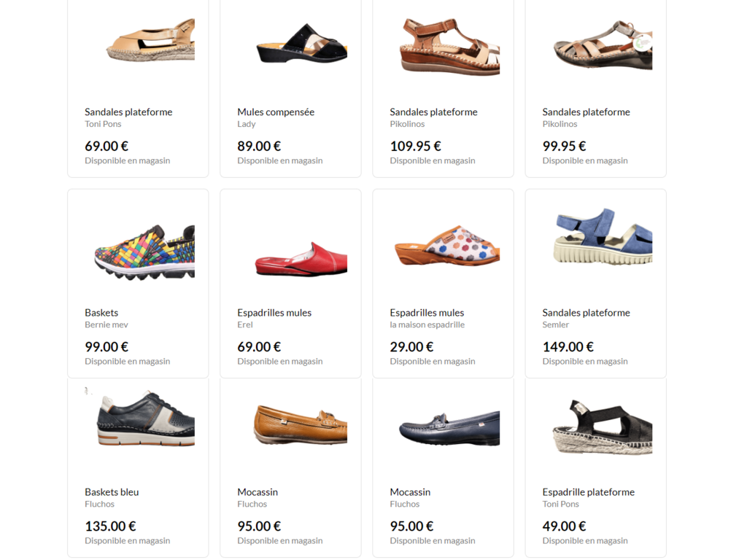This screenshot has height=560, width=747.
Task: Click the 29.00 € espadrilles mules price
Action: (411, 346)
